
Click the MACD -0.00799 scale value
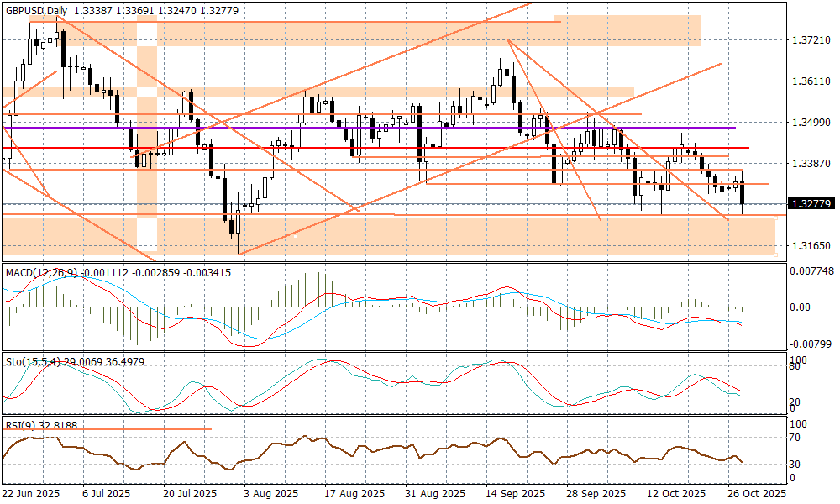[x=812, y=344]
